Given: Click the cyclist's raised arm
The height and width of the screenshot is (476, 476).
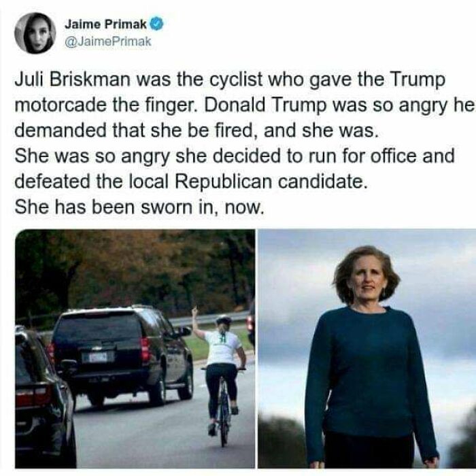Looking at the screenshot, I should point(199,324).
